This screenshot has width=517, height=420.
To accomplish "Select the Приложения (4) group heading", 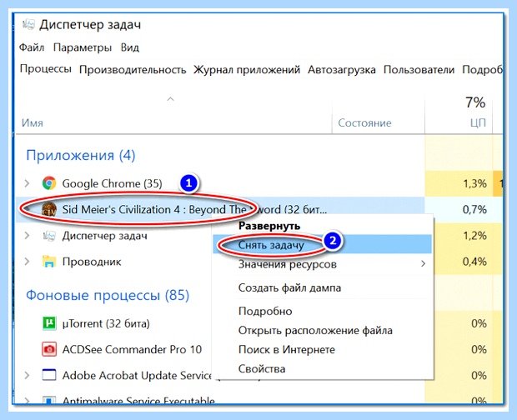I will pyautogui.click(x=80, y=155).
